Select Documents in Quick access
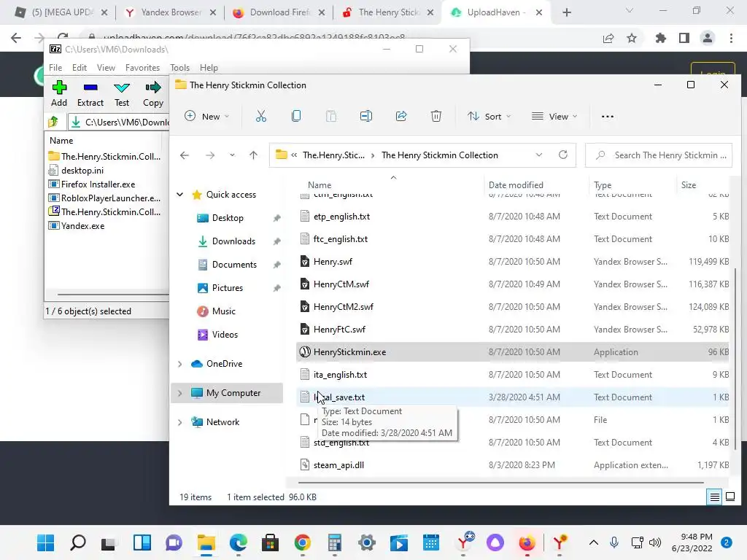Screen dimensions: 747x560 [x=234, y=264]
